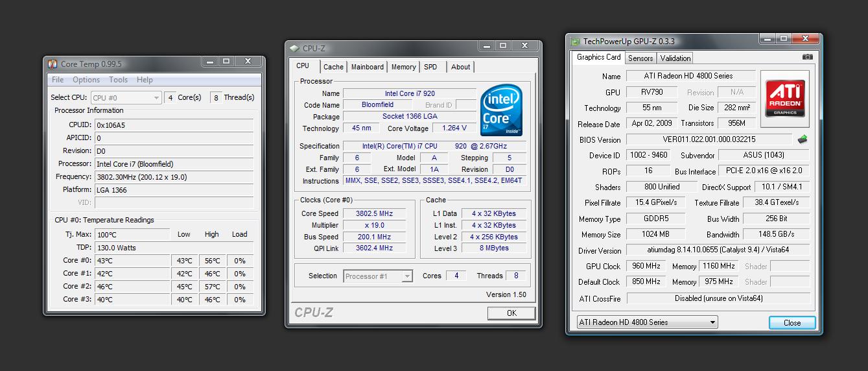The width and height of the screenshot is (868, 371).
Task: Click the Driver Version field atiumdag 8.14.10.0655
Action: [717, 250]
